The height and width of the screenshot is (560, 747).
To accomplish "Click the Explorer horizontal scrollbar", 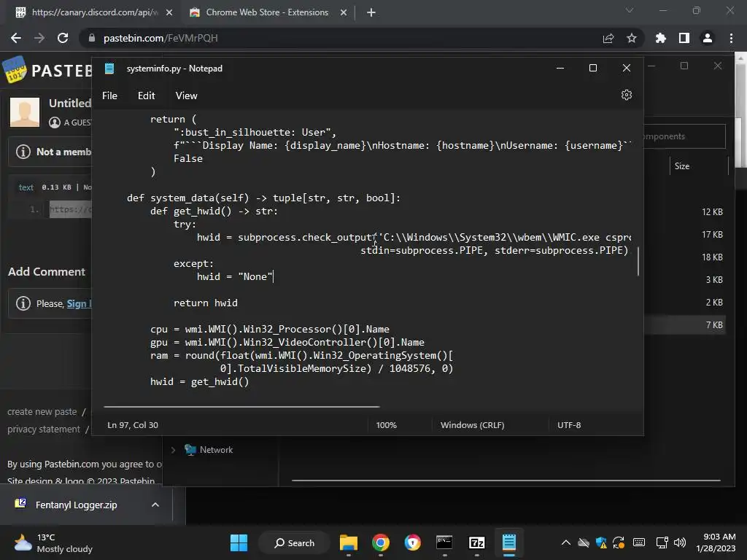I will tap(506, 481).
